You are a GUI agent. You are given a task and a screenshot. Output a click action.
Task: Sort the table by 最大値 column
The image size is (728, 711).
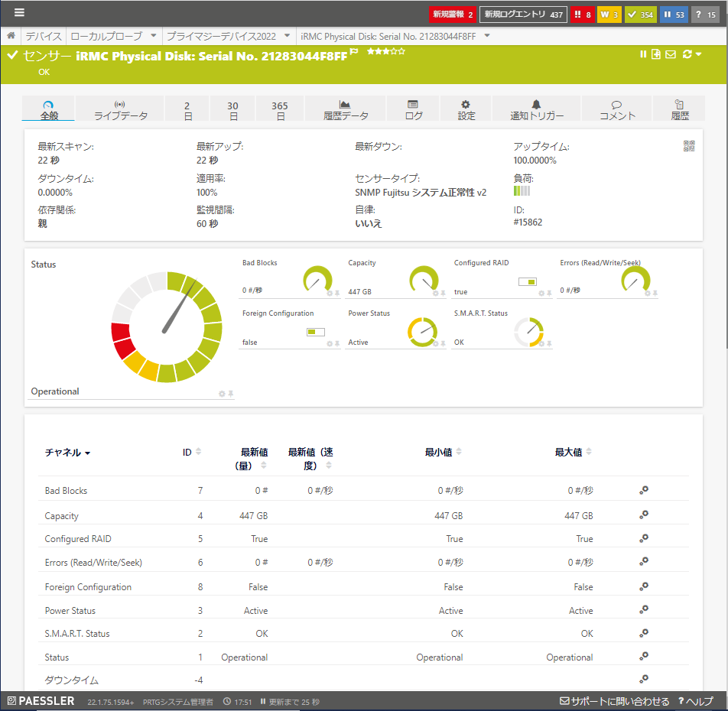coord(574,452)
